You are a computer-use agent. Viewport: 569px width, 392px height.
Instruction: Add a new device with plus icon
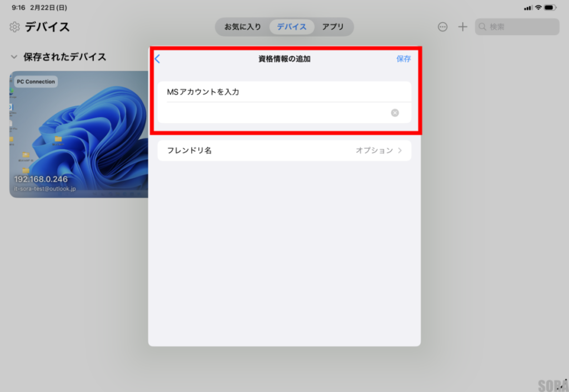462,27
